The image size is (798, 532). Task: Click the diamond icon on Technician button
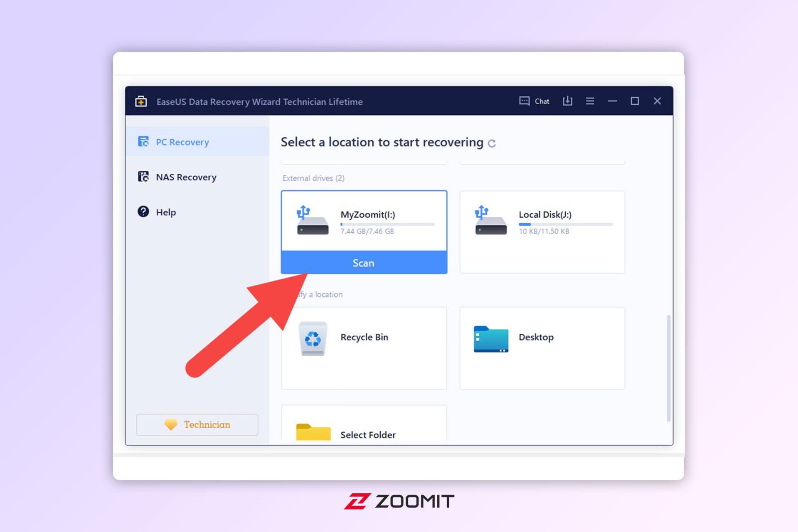[171, 424]
